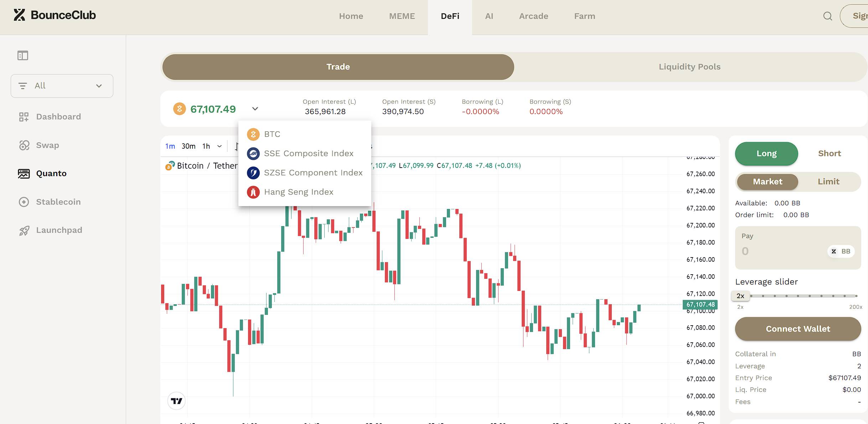Select the Swap icon in the sidebar
This screenshot has width=868, height=424.
[24, 145]
